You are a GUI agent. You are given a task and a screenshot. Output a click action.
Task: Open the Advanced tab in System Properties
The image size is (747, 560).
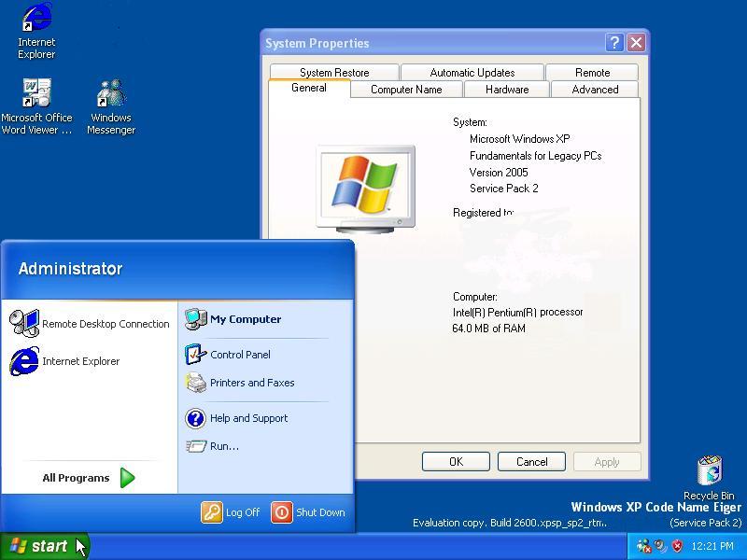(x=594, y=90)
